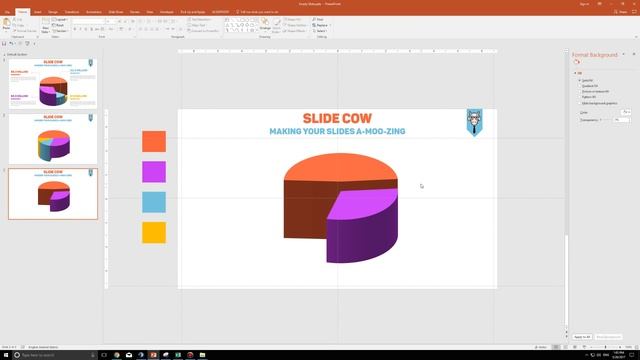Switch to Slide Sorter view in the status bar

pos(565,347)
